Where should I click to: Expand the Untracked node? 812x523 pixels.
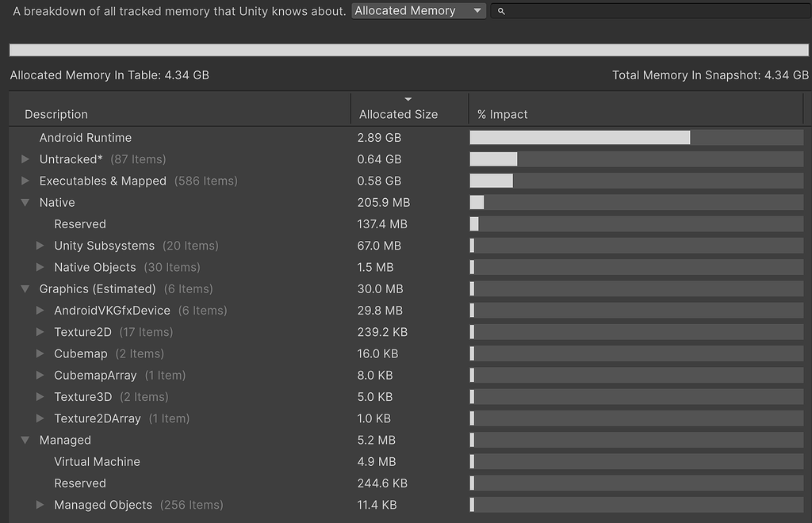pos(25,158)
